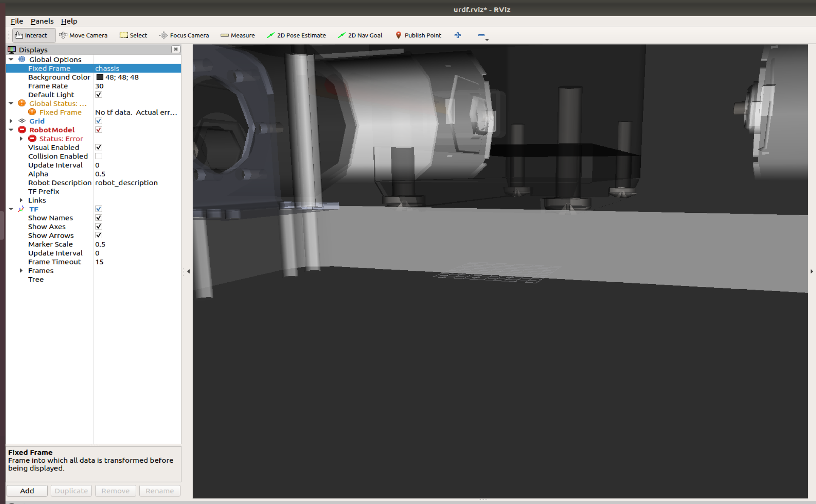Image resolution: width=816 pixels, height=504 pixels.
Task: Activate the Move Camera tool
Action: (83, 35)
